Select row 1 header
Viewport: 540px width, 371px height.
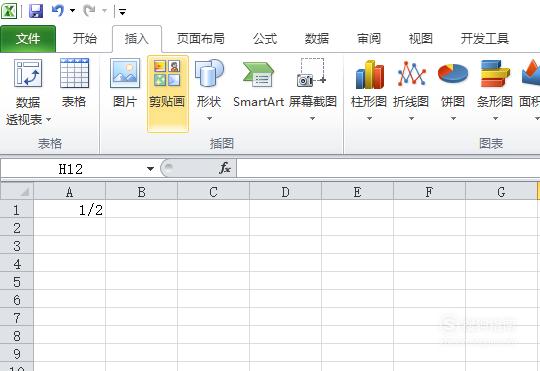(x=17, y=209)
